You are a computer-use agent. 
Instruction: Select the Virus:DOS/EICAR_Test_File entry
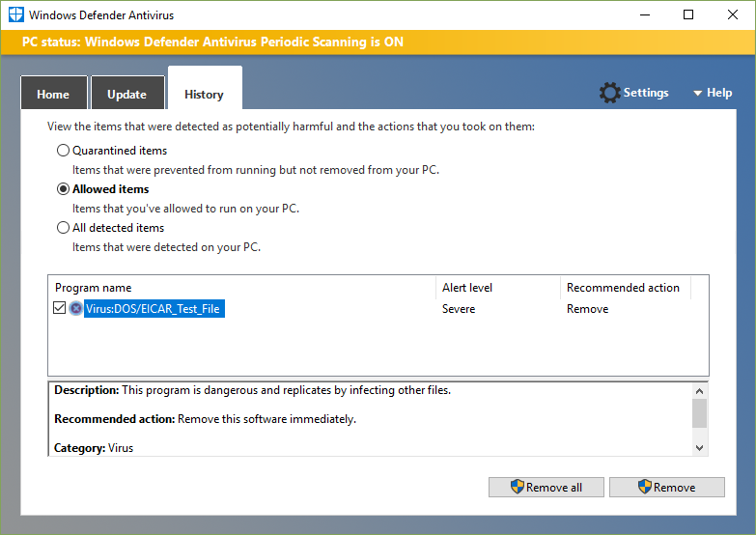tap(154, 309)
